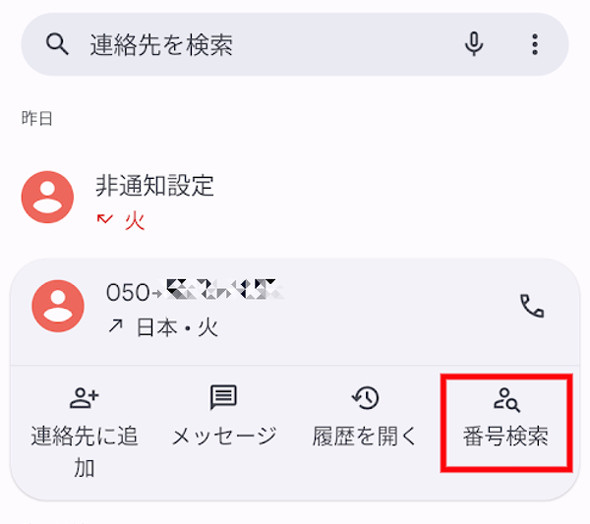Tap the メッセージ label
Screen dimensions: 590x524
coord(224,436)
